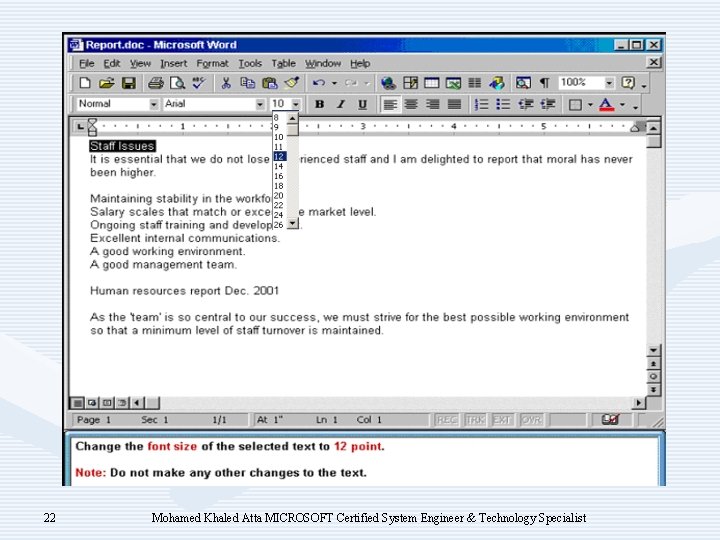Set Align Left paragraph alignment
The height and width of the screenshot is (540, 720).
390,105
